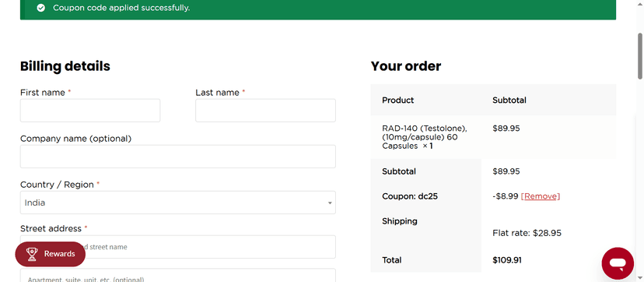The image size is (644, 282).
Task: Open the Rewards button
Action: coord(50,254)
